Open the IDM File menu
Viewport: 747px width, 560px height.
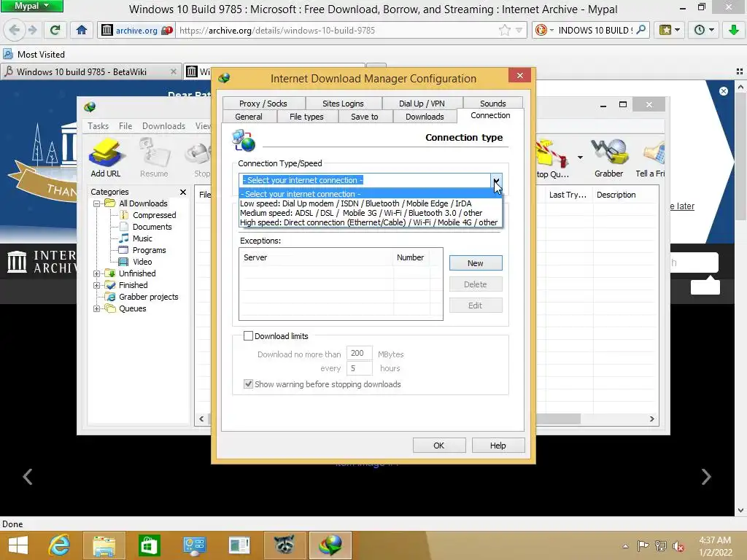[x=125, y=126]
